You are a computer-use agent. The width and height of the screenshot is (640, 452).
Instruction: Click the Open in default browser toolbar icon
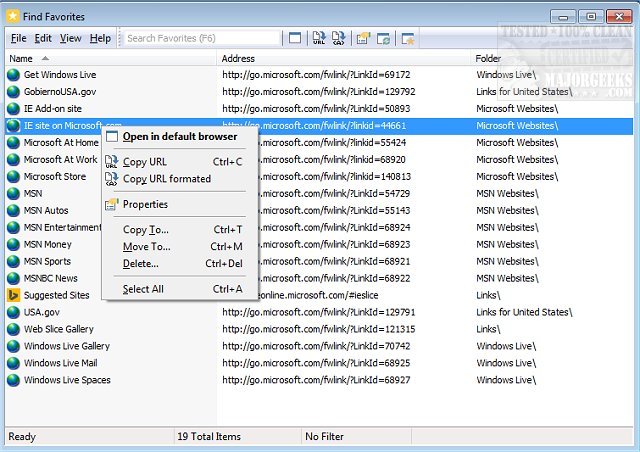point(295,38)
